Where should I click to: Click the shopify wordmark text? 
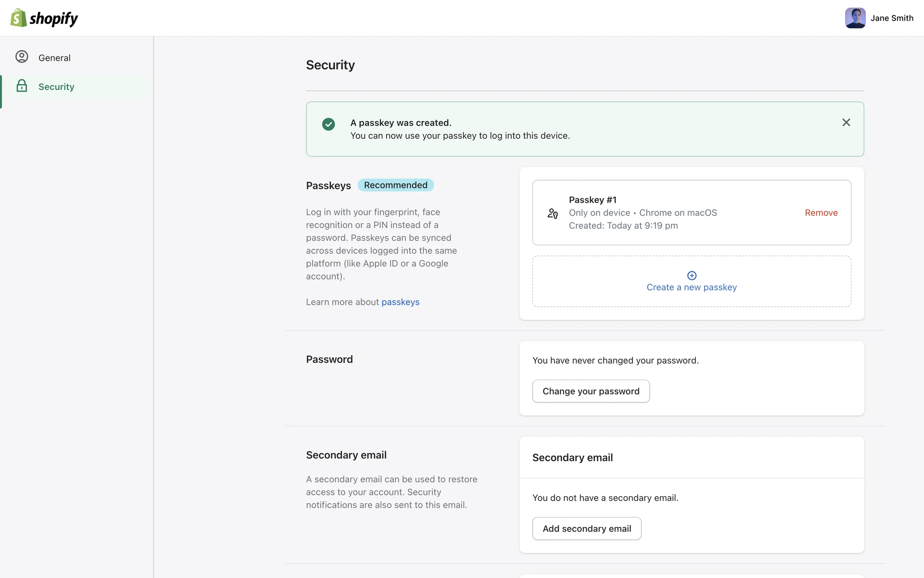[53, 18]
